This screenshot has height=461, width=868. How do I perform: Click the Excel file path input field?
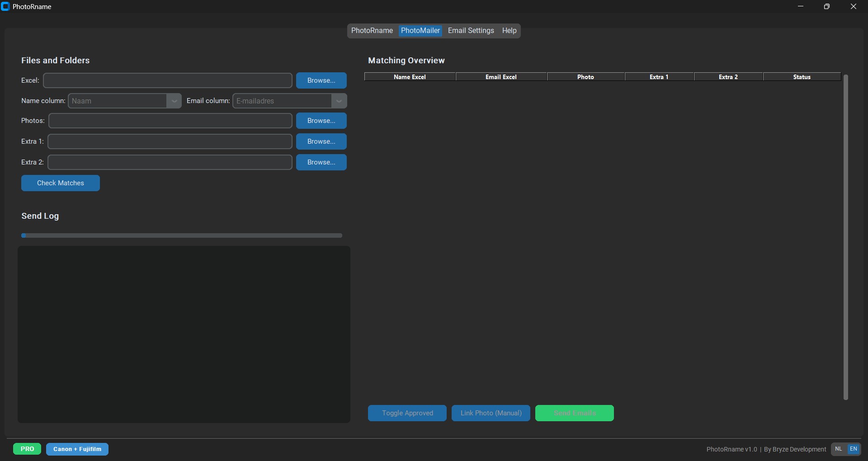(168, 80)
